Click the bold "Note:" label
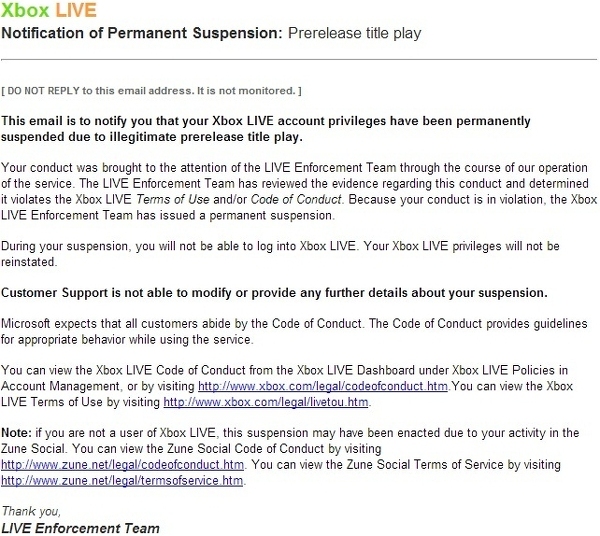600x536 pixels. (x=18, y=431)
